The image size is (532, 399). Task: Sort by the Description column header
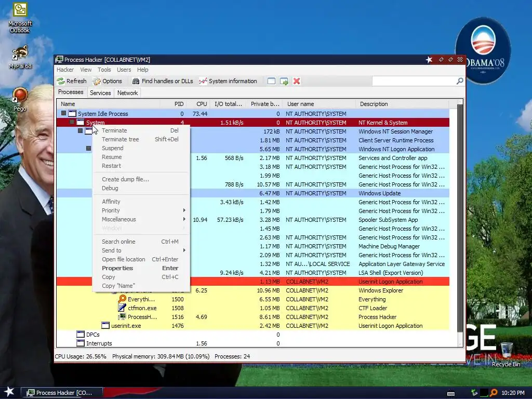pos(402,104)
